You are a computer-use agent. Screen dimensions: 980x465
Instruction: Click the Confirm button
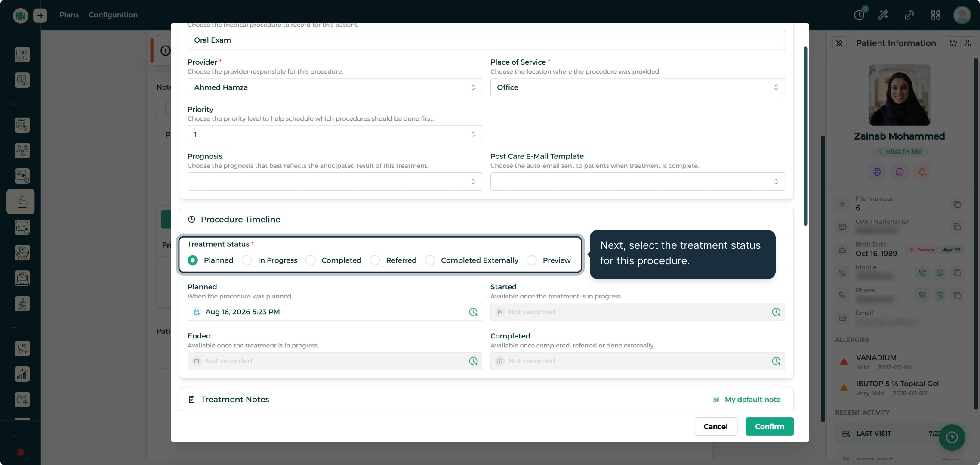[x=770, y=427]
